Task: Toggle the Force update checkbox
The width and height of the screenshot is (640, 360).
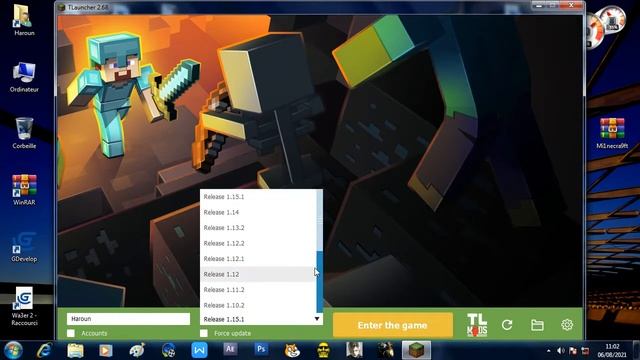Action: pos(204,333)
